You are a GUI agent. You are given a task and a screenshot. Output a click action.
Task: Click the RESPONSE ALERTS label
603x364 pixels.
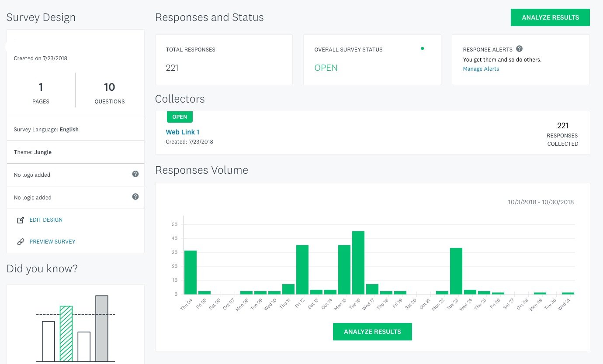pos(488,50)
